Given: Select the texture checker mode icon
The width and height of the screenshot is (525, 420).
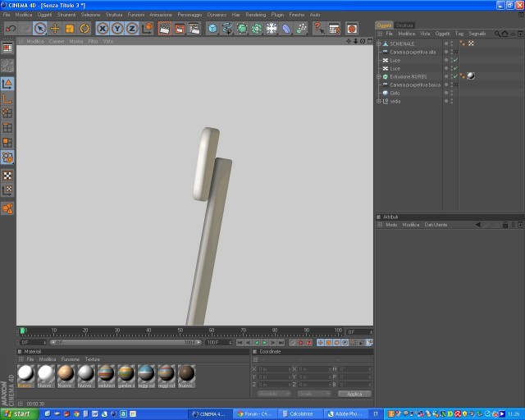Looking at the screenshot, I should 7,176.
